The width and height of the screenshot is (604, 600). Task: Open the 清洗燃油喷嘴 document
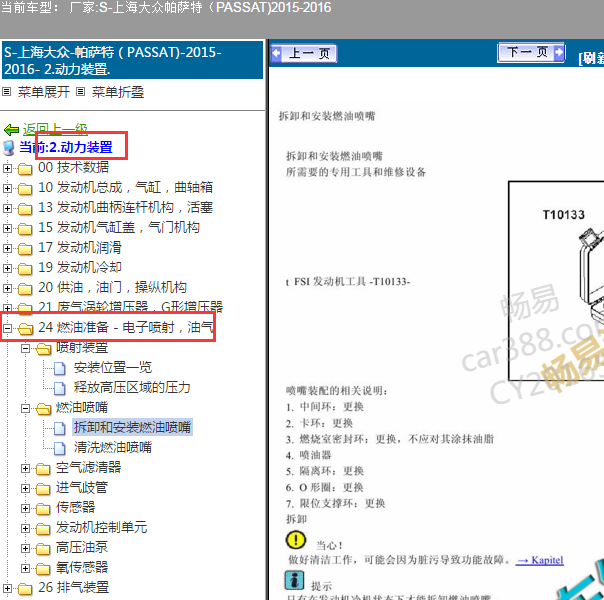click(x=113, y=447)
